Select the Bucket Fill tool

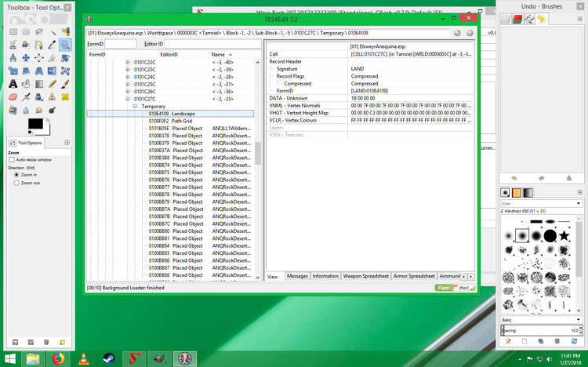click(26, 84)
